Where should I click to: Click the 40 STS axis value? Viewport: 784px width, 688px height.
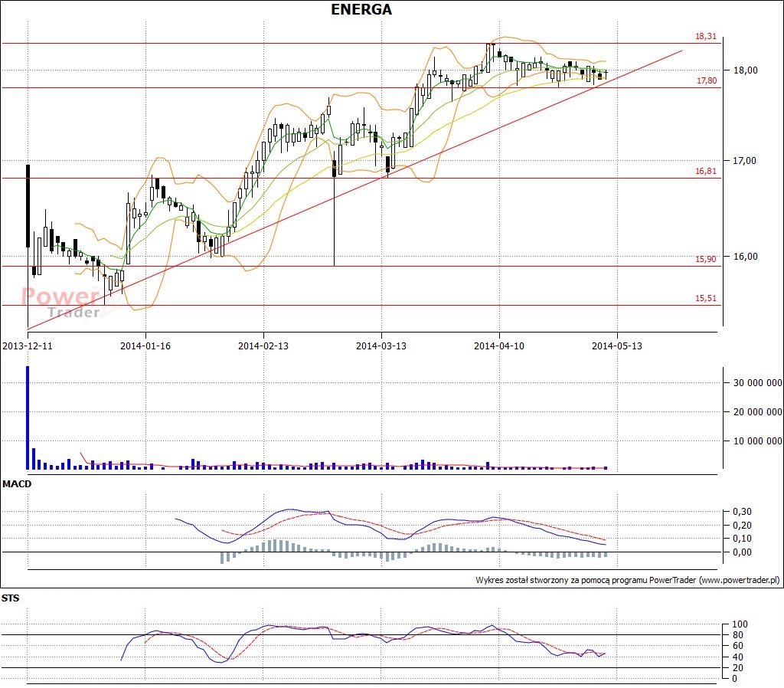pyautogui.click(x=737, y=657)
